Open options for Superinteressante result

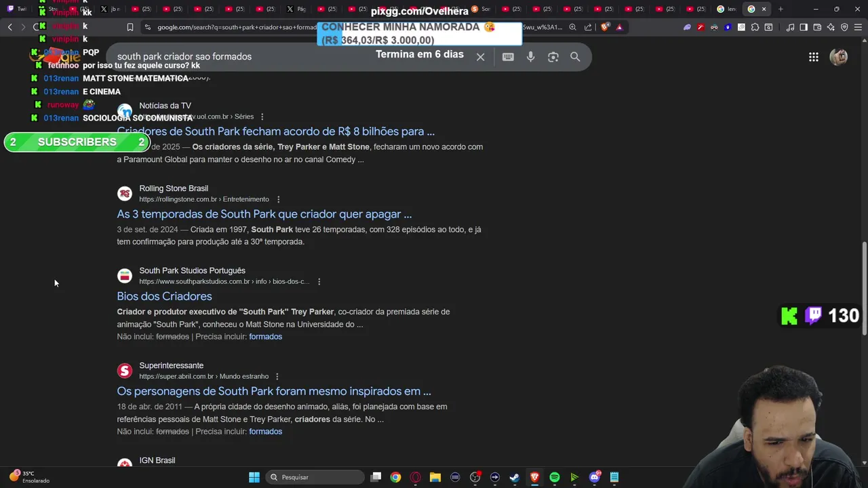277,376
